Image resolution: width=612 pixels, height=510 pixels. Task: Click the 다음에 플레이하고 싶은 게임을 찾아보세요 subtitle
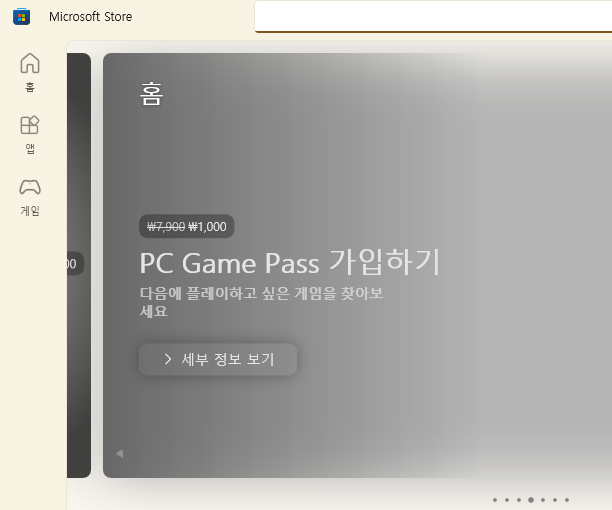click(262, 302)
